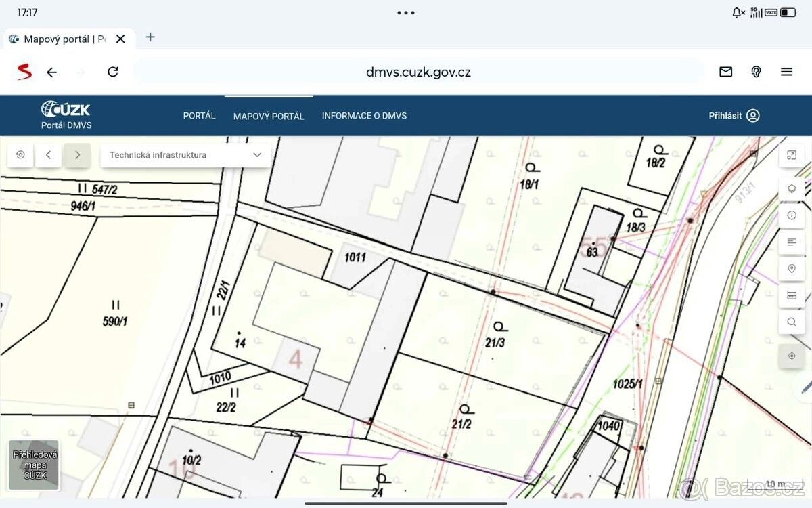
Task: Click parcel label 21/3 on the map
Action: tap(496, 343)
